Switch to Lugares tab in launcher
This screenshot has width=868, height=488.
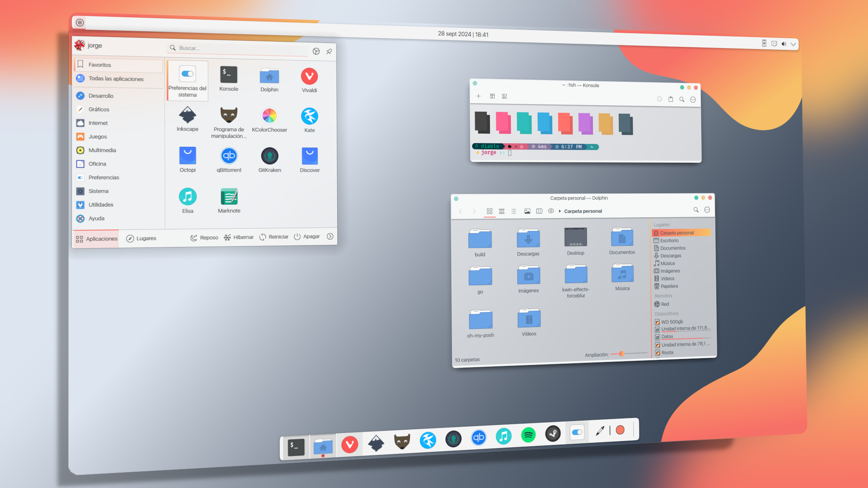click(141, 238)
